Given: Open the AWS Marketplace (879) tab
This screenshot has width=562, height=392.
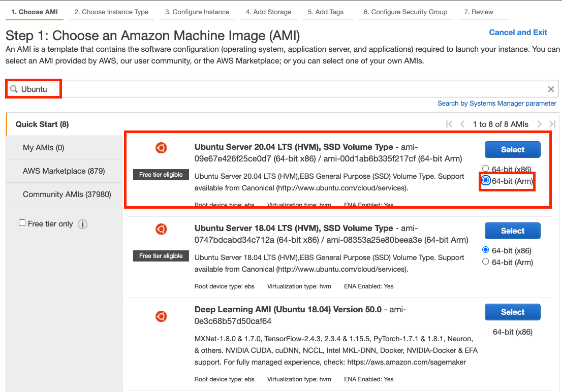Looking at the screenshot, I should (64, 171).
